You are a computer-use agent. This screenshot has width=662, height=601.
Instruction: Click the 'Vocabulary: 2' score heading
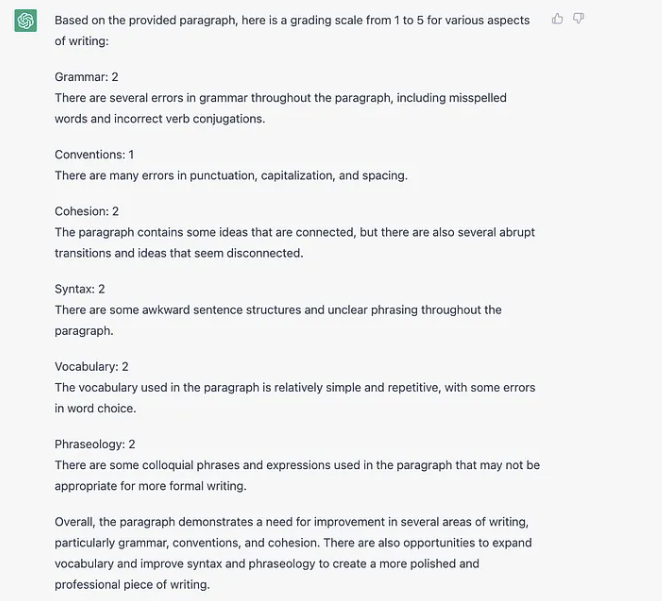pos(92,367)
